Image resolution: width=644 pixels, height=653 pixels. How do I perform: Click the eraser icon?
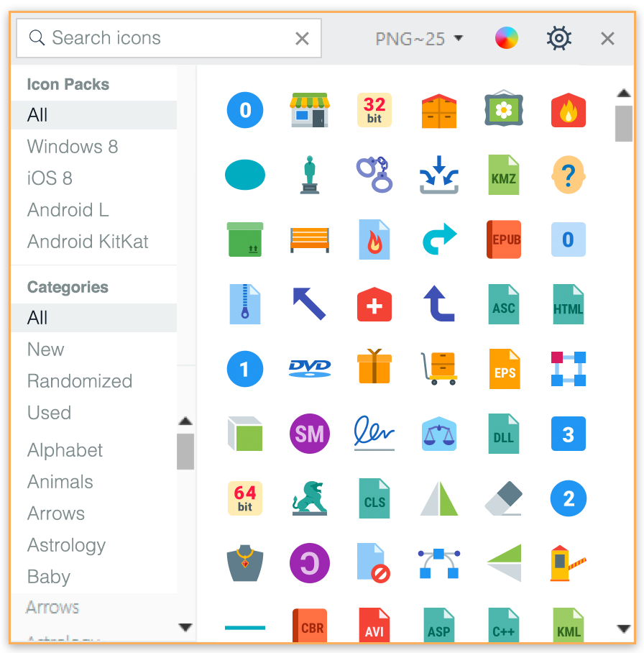point(504,498)
